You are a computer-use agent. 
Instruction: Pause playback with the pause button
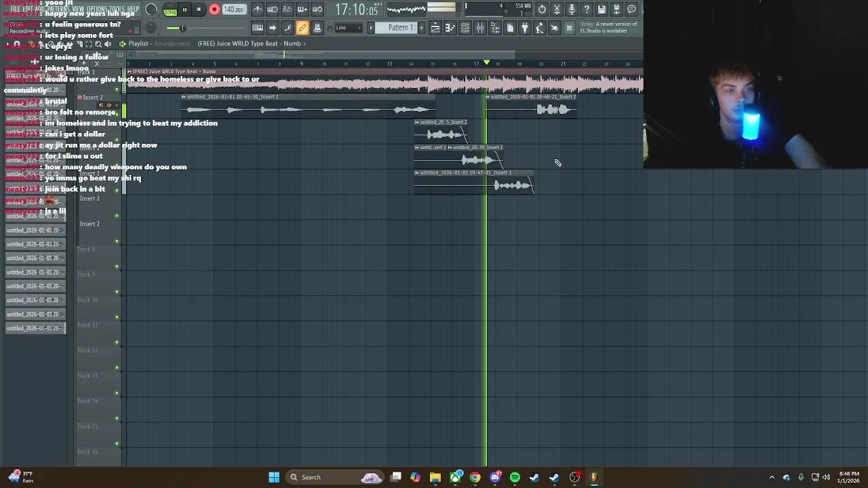184,9
